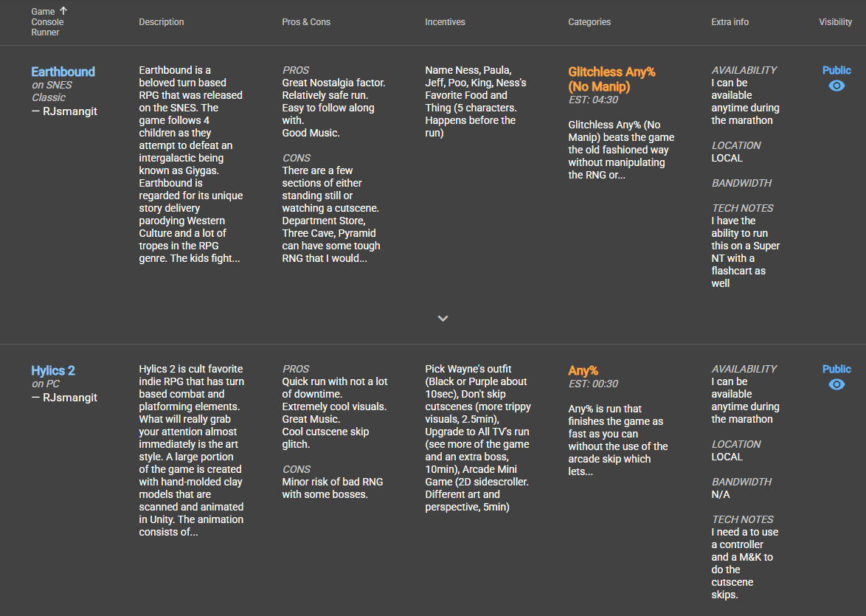Click the Visibility column header
The width and height of the screenshot is (866, 616).
coord(835,22)
